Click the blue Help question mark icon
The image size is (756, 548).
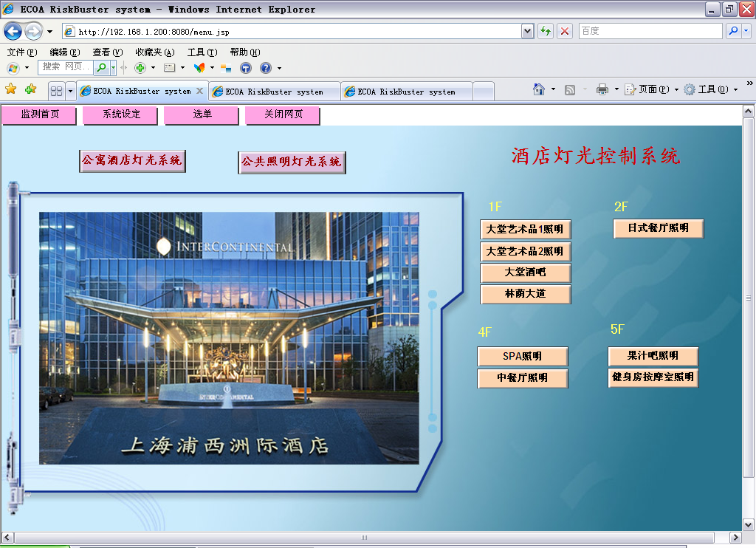(x=265, y=68)
